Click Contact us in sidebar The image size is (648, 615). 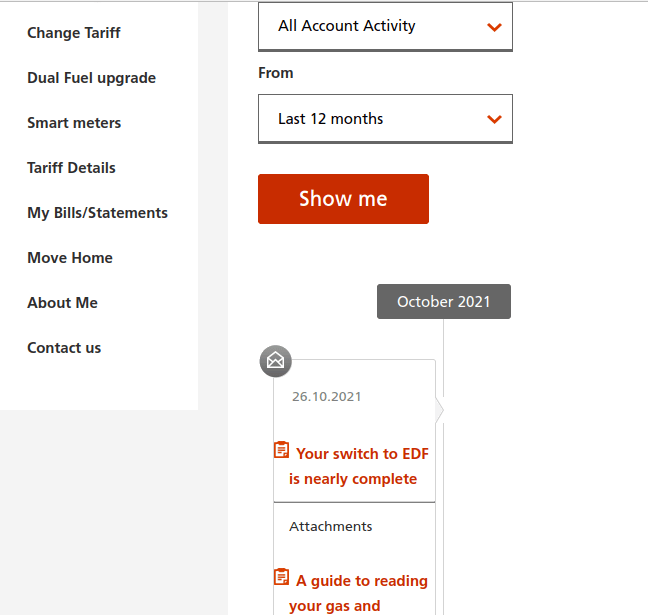[x=64, y=348]
